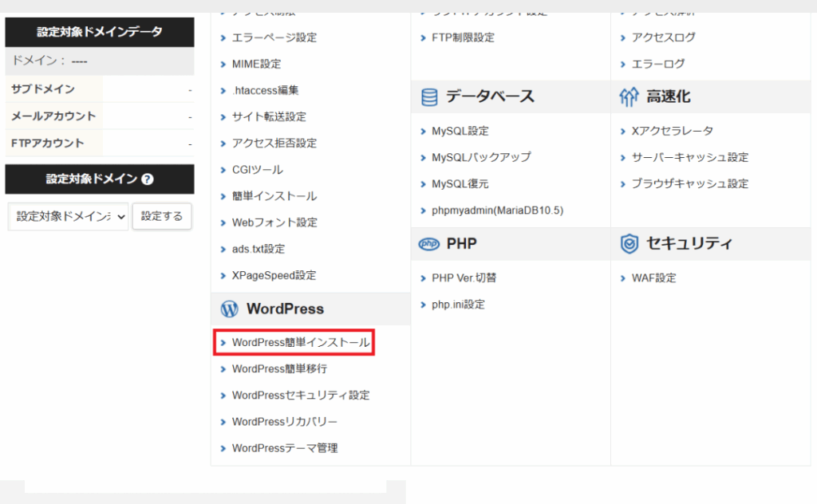Open .htaccess編集
The height and width of the screenshot is (504, 817).
tap(266, 91)
